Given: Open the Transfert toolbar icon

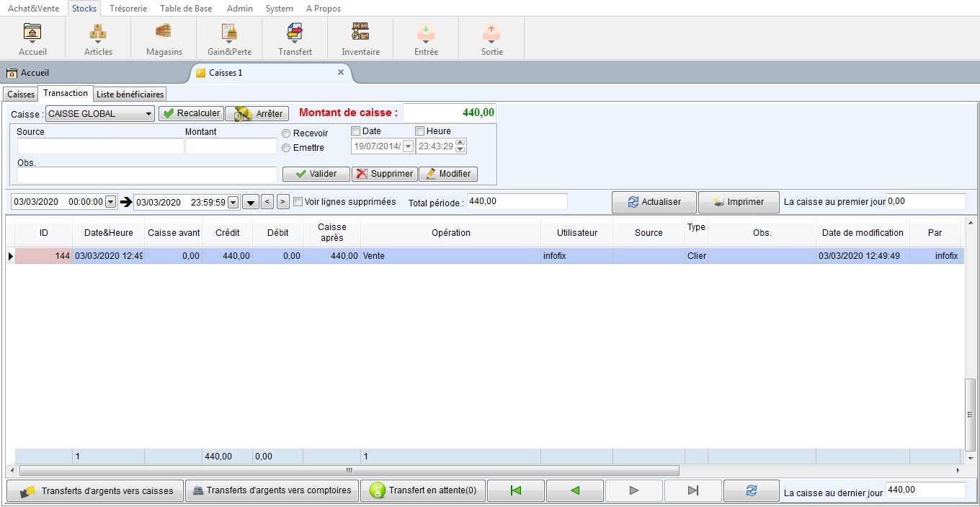Looking at the screenshot, I should coord(295,32).
